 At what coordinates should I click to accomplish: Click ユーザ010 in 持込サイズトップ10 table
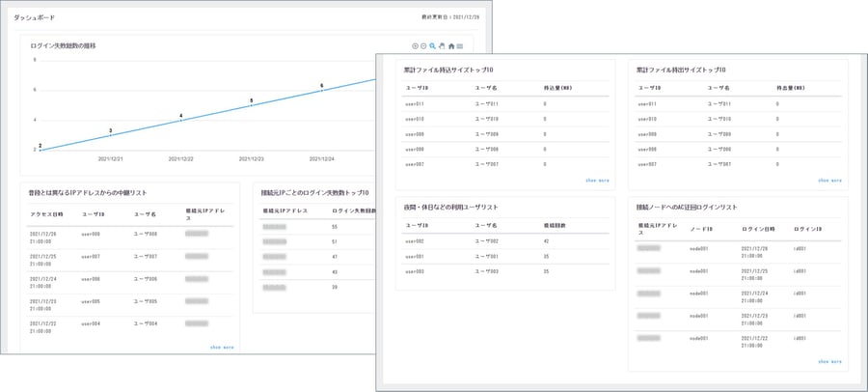487,119
